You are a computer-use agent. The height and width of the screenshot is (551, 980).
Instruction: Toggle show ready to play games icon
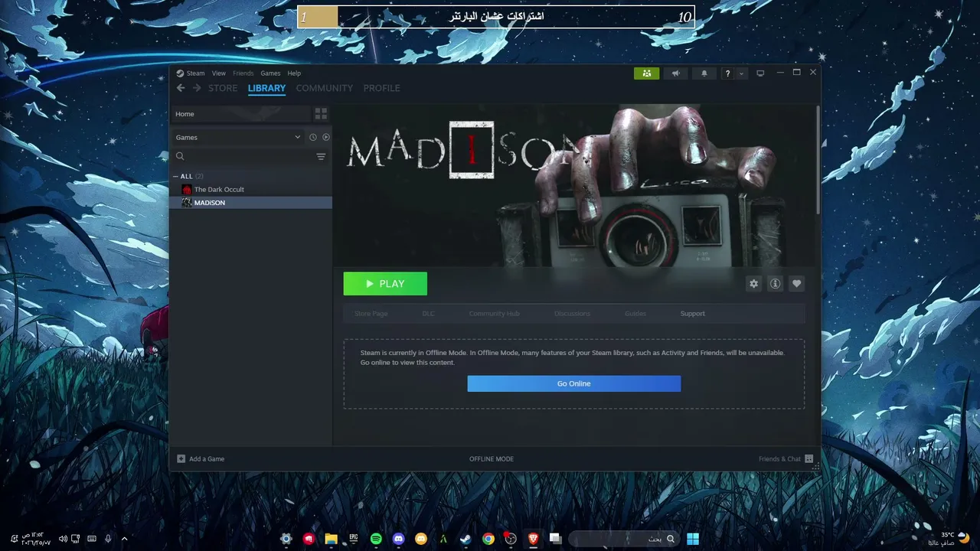pos(326,137)
